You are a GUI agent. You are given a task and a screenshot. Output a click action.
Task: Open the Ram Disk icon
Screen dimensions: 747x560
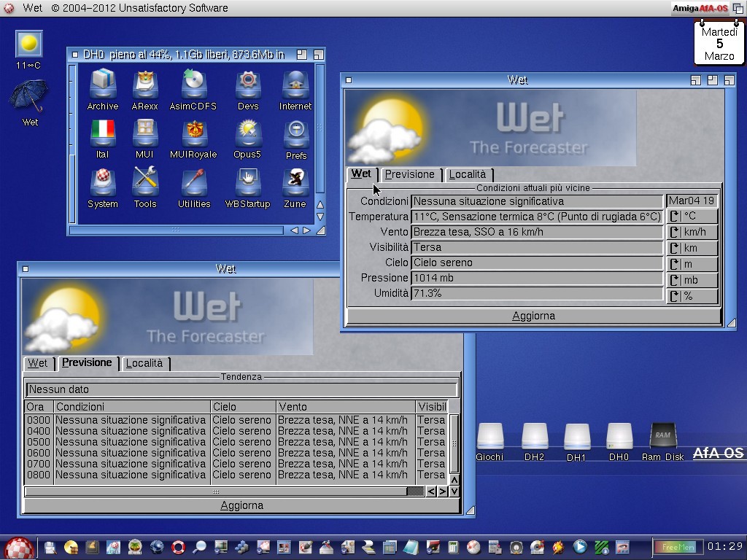tap(662, 438)
